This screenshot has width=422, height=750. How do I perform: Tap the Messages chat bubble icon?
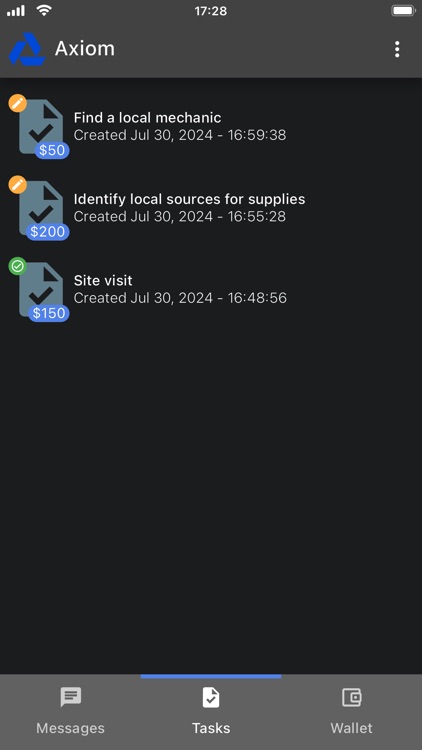(x=70, y=698)
